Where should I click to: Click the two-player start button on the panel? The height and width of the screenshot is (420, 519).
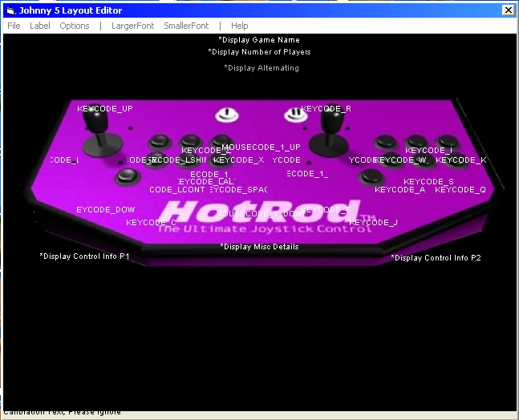click(x=295, y=115)
